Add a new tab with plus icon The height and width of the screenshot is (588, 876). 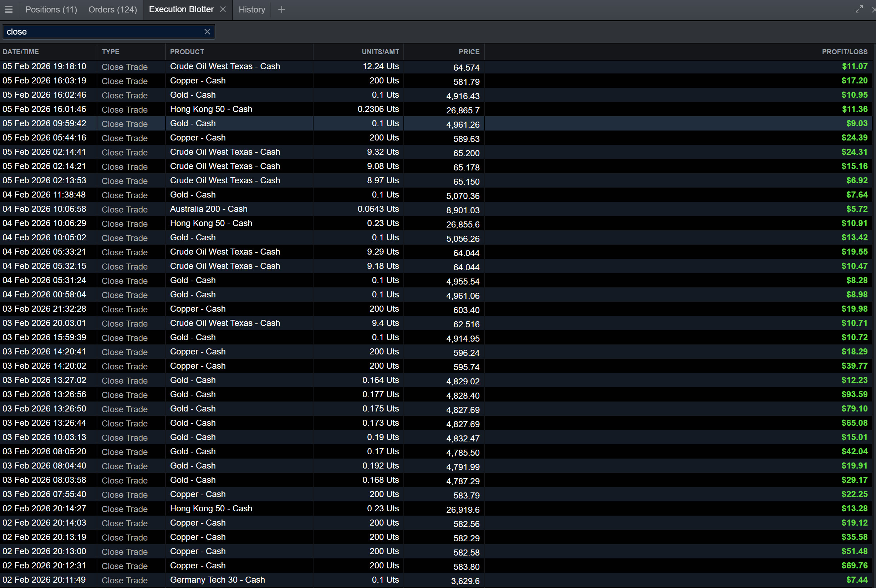pyautogui.click(x=282, y=9)
